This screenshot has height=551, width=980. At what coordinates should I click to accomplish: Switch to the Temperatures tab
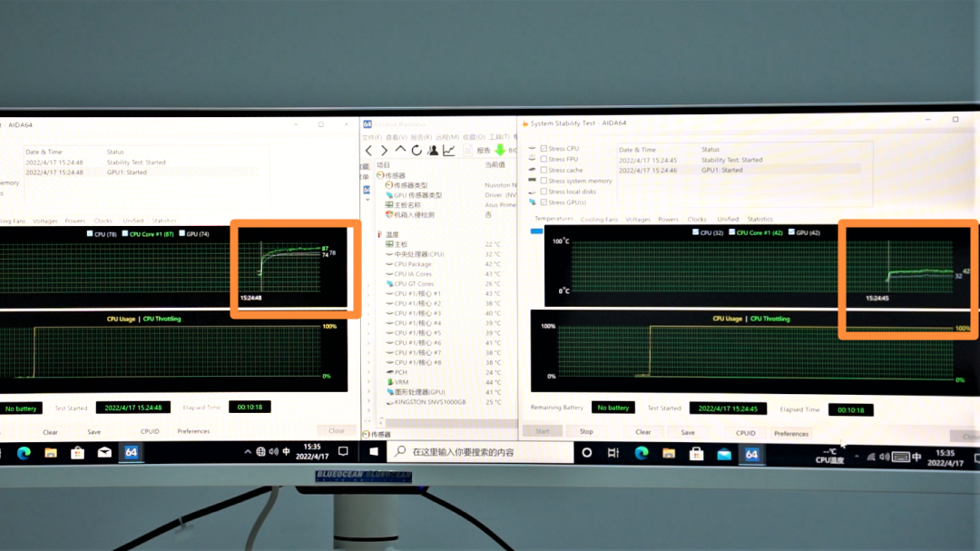click(554, 219)
